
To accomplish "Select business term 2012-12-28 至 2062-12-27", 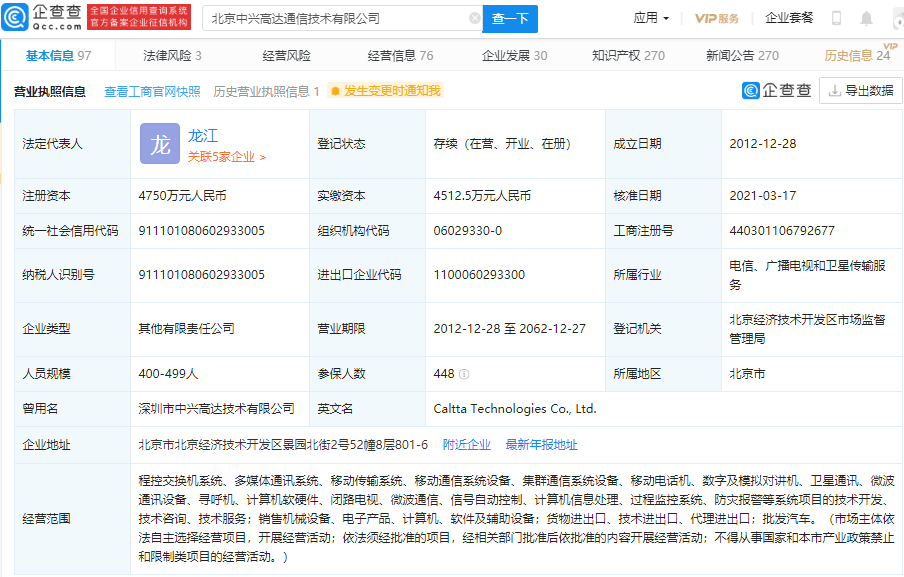I will point(510,329).
